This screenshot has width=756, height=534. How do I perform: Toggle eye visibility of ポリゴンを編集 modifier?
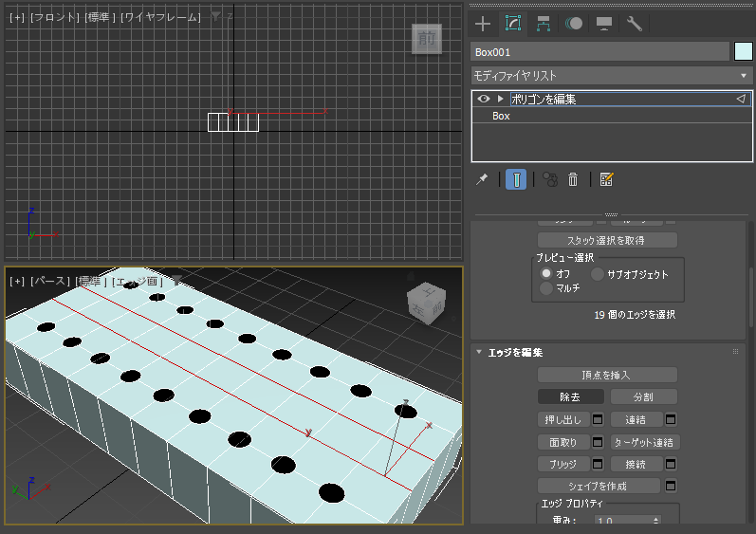click(x=484, y=99)
